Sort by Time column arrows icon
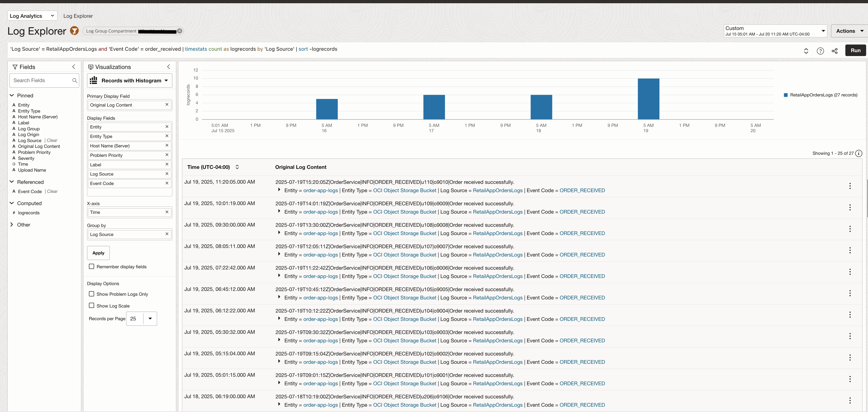 pos(237,167)
